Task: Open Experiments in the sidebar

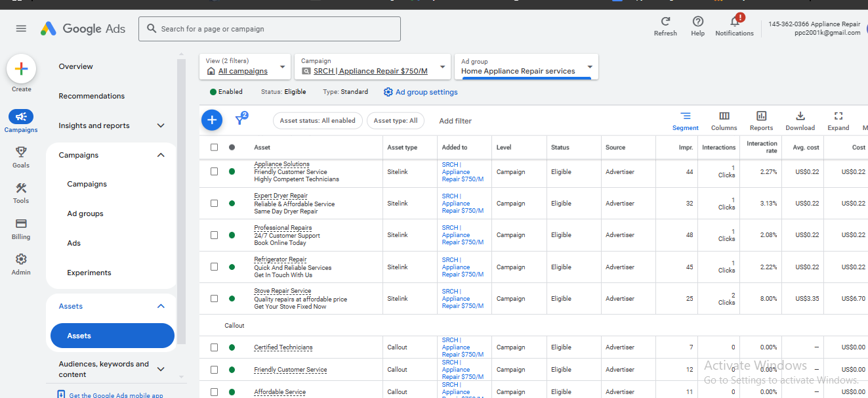Action: pyautogui.click(x=89, y=273)
